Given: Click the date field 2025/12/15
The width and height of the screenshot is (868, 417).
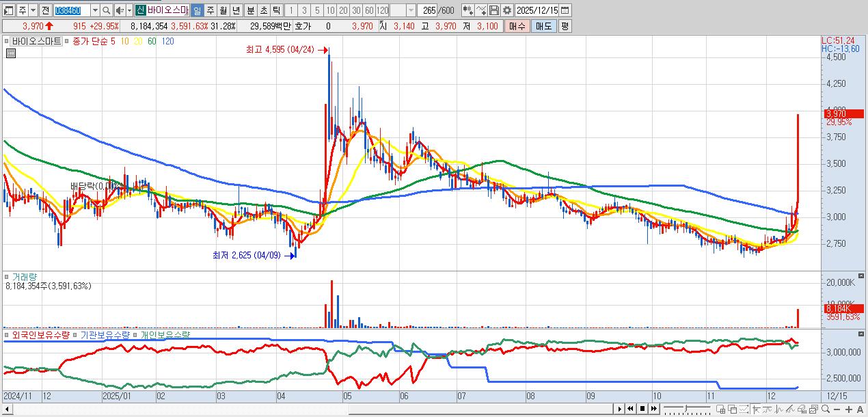Looking at the screenshot, I should pyautogui.click(x=537, y=10).
